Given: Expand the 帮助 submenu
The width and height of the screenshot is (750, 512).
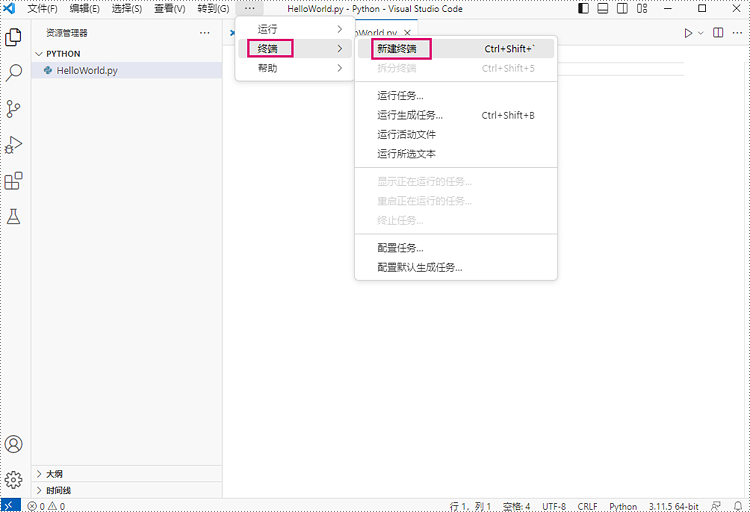Looking at the screenshot, I should [295, 68].
